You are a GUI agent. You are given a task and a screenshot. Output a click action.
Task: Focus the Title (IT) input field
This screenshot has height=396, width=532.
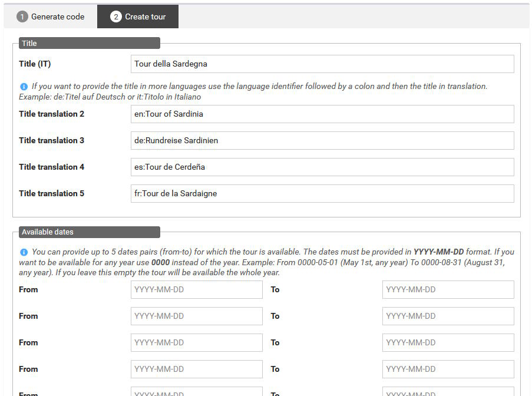pos(322,64)
